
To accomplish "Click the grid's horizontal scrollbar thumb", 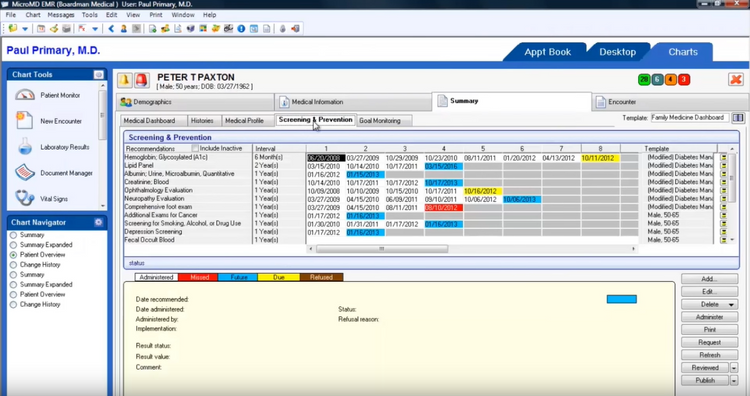I will pos(382,249).
